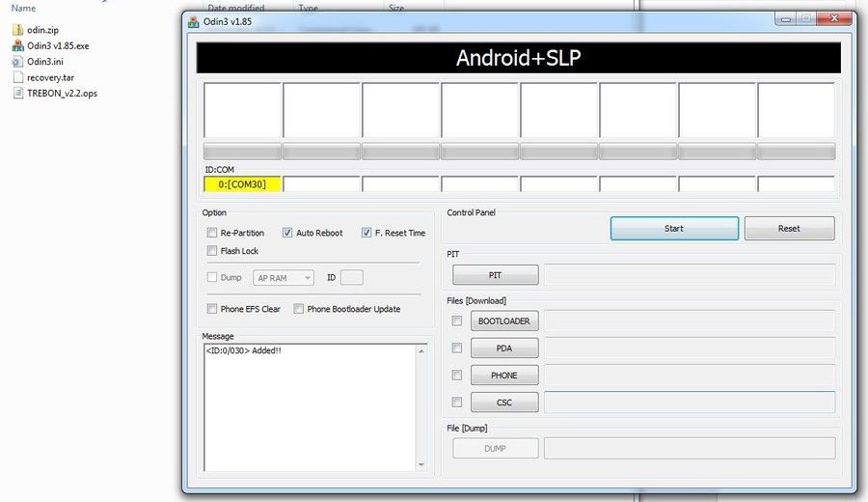Image resolution: width=868 pixels, height=502 pixels.
Task: Close the Odin3 window
Action: (x=834, y=19)
